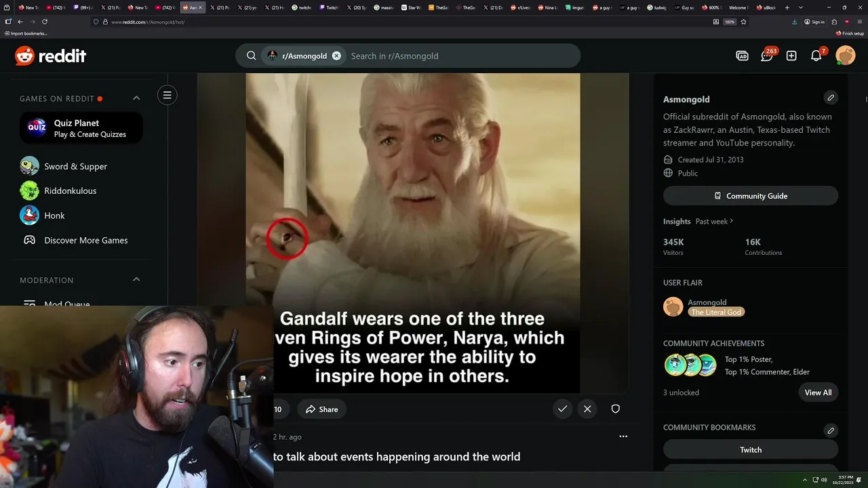Remove the post with X icon

tap(587, 409)
